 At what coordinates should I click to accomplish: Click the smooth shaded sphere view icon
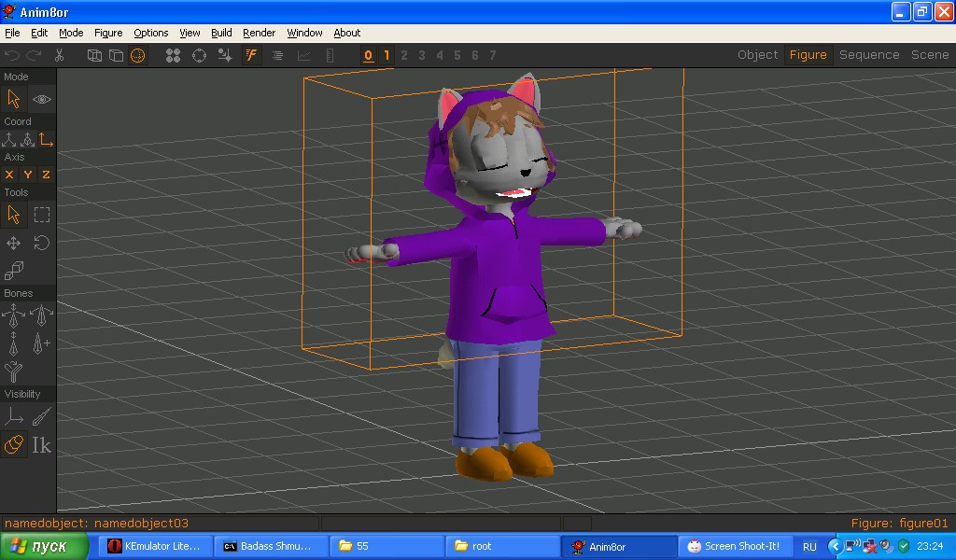pyautogui.click(x=138, y=55)
